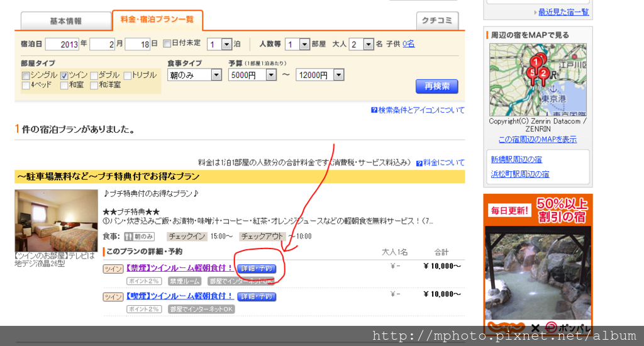
Task: Check the 4ベッド room type
Action: pos(26,86)
